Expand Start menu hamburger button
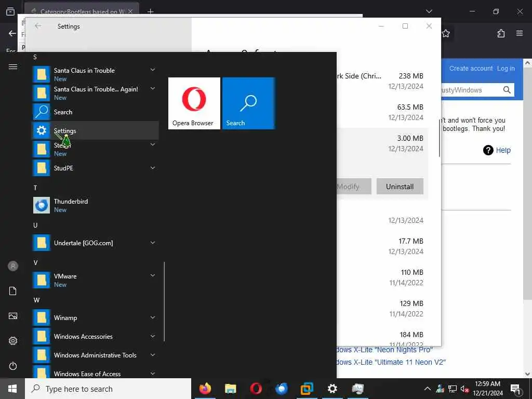 13,67
